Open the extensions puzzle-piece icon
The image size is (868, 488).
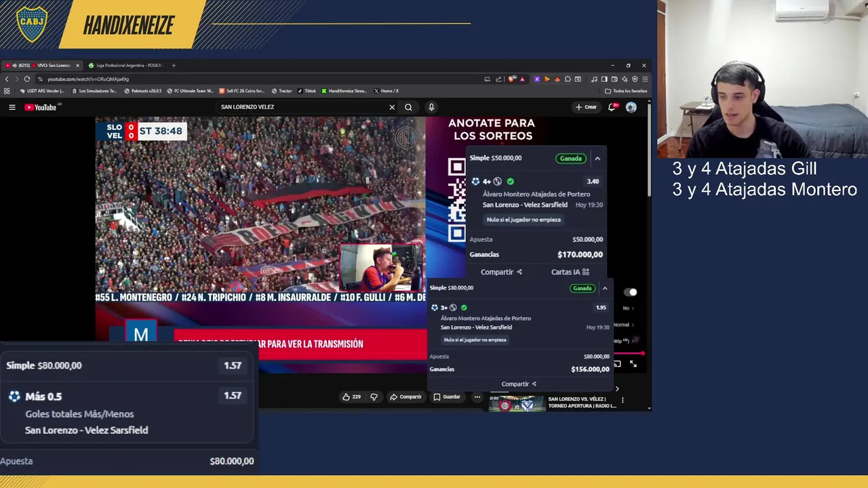coord(568,79)
